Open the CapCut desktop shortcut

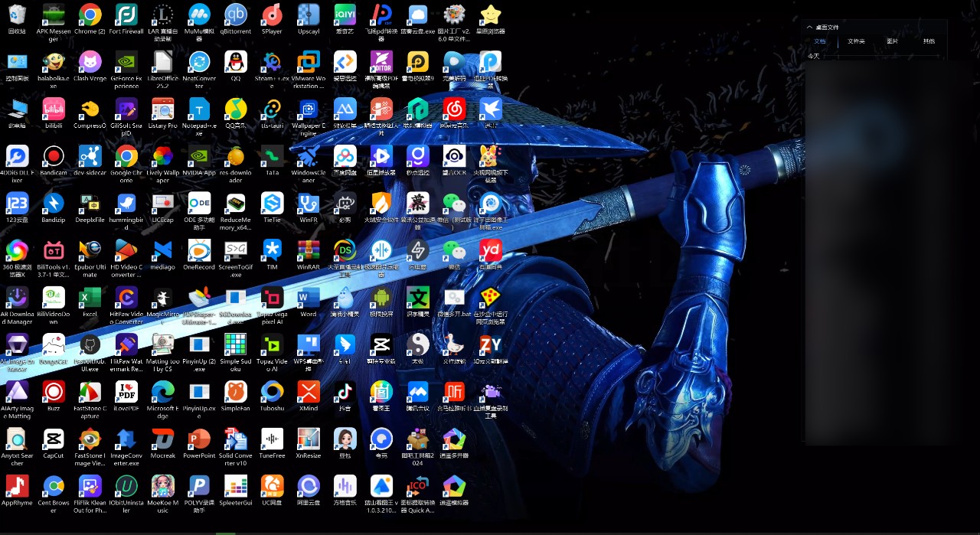pyautogui.click(x=54, y=439)
